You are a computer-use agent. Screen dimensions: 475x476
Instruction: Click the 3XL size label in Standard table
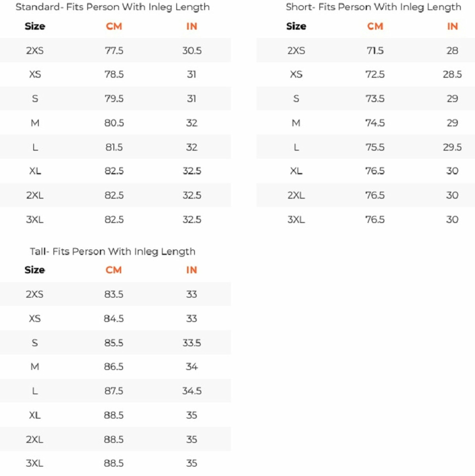point(35,220)
